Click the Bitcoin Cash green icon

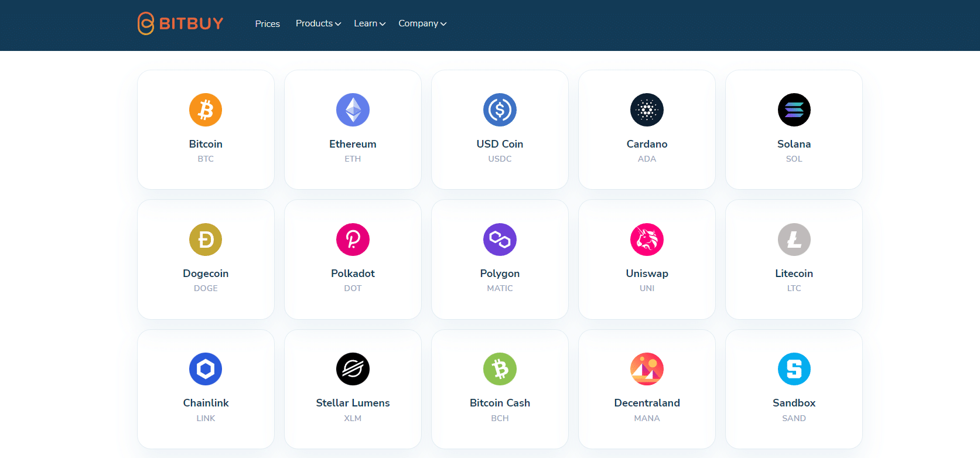click(x=500, y=369)
